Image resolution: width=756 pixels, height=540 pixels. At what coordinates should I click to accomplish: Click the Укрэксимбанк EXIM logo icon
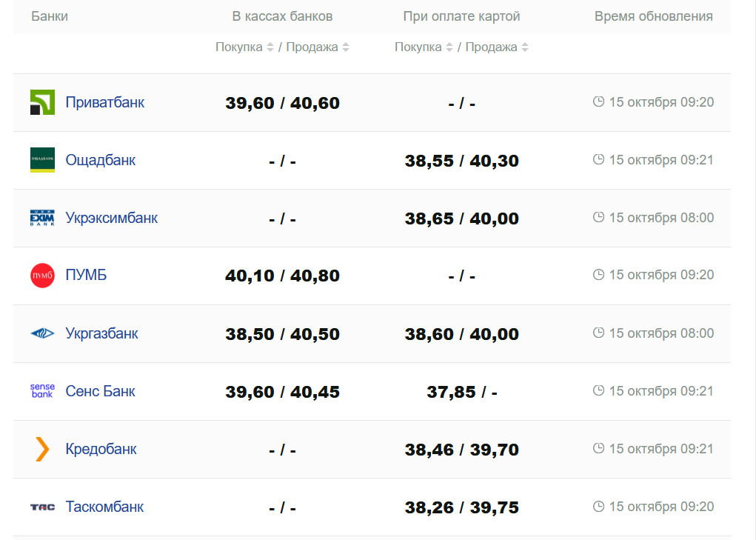coord(42,218)
